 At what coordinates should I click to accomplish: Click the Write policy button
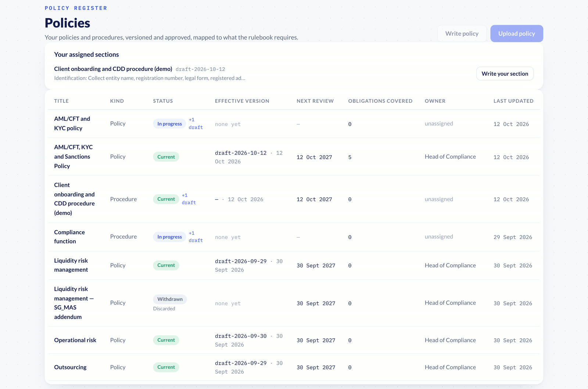pos(462,33)
